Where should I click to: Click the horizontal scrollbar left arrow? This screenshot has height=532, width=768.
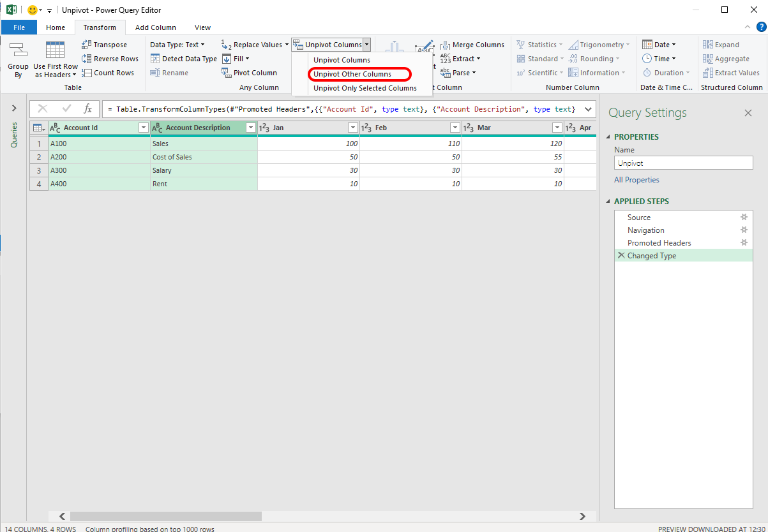62,516
